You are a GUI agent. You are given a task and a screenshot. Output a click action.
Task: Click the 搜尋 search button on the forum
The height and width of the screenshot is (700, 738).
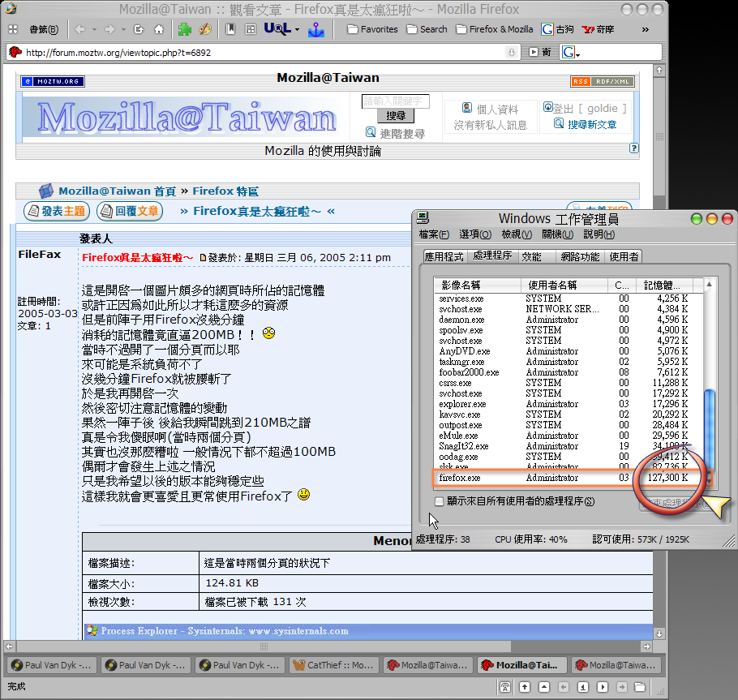396,116
